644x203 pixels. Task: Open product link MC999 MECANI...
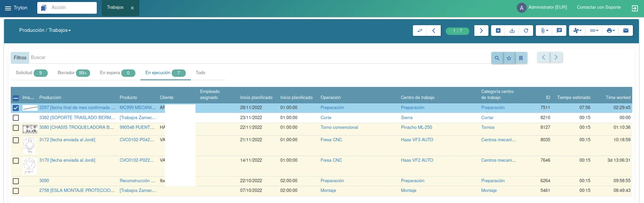(x=138, y=108)
